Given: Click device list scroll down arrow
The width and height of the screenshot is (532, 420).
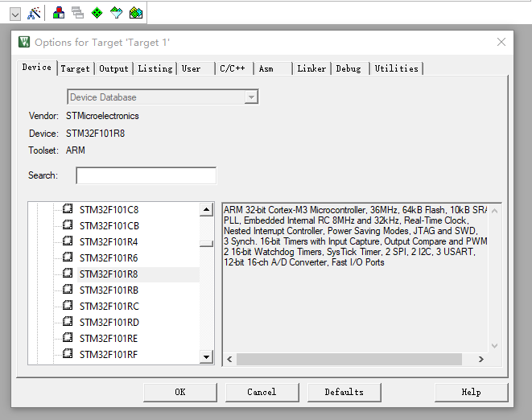Looking at the screenshot, I should coord(206,357).
